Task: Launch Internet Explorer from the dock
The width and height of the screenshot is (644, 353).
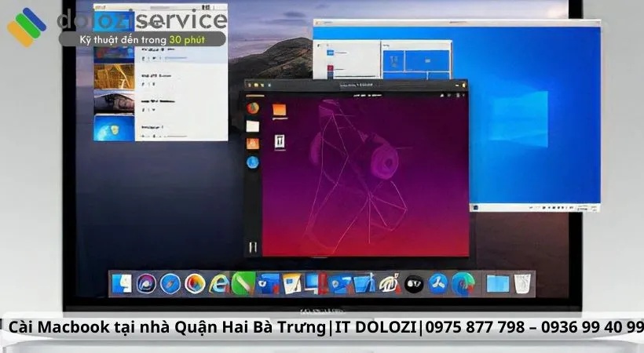Action: [219, 284]
